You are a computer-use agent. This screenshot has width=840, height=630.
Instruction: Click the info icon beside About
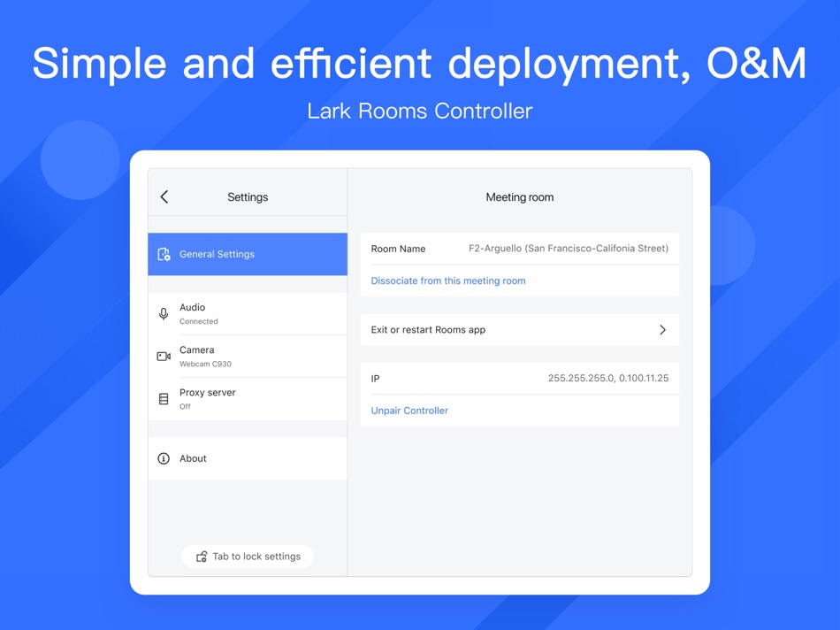click(164, 458)
